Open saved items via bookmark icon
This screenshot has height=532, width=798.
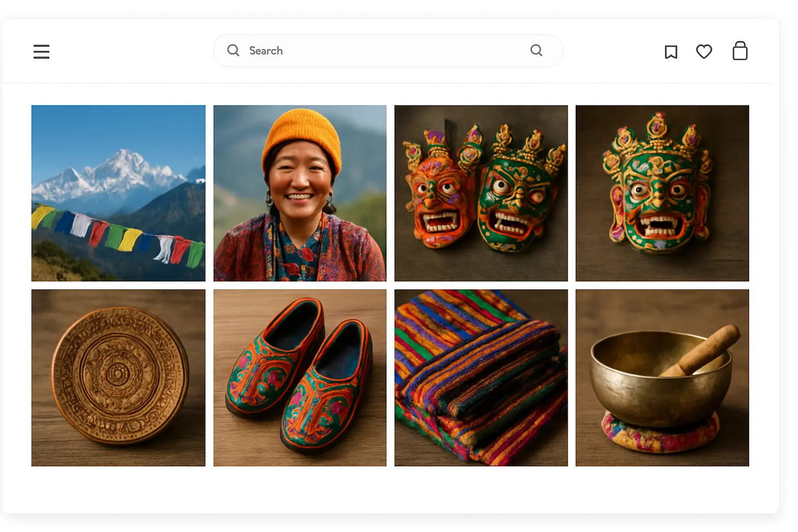pyautogui.click(x=671, y=51)
